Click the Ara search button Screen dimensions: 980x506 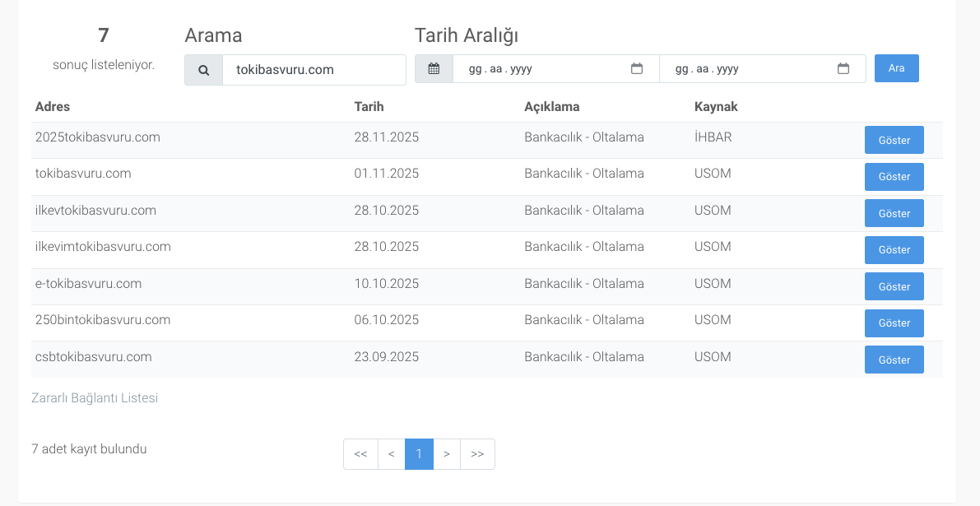pos(896,68)
